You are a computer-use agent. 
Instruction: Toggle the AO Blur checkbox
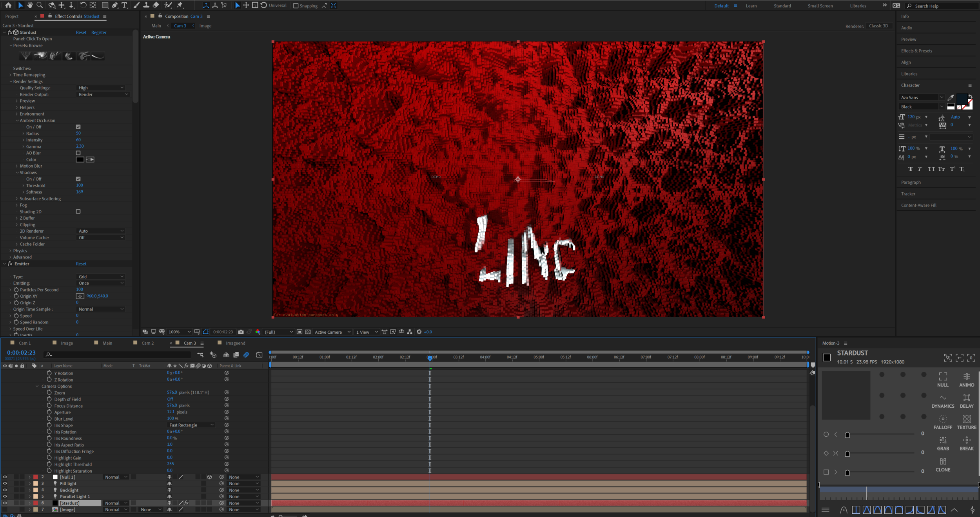coord(78,153)
